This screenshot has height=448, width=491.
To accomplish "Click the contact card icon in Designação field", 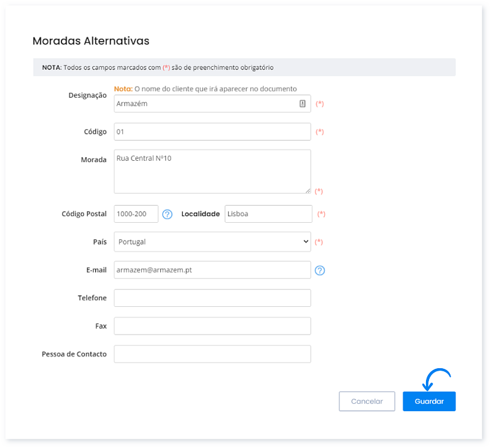I will pos(302,104).
